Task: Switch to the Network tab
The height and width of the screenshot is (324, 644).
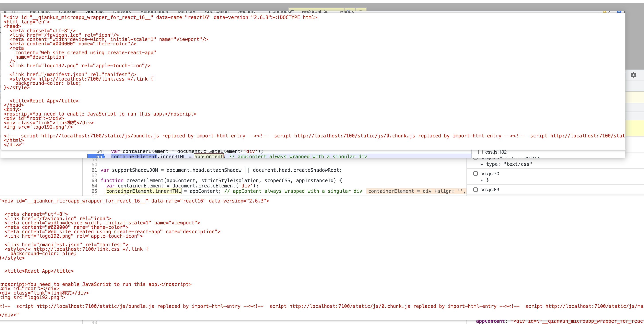Action: click(122, 11)
